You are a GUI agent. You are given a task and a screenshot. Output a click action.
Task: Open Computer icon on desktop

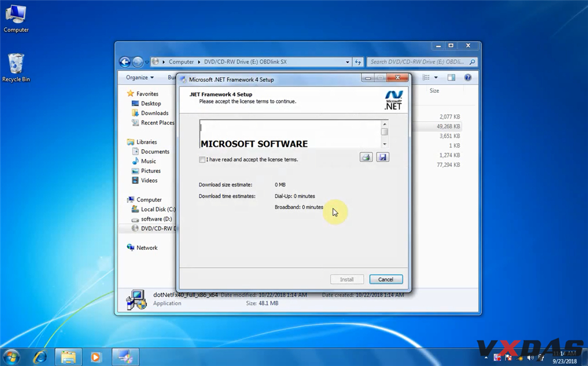click(16, 18)
